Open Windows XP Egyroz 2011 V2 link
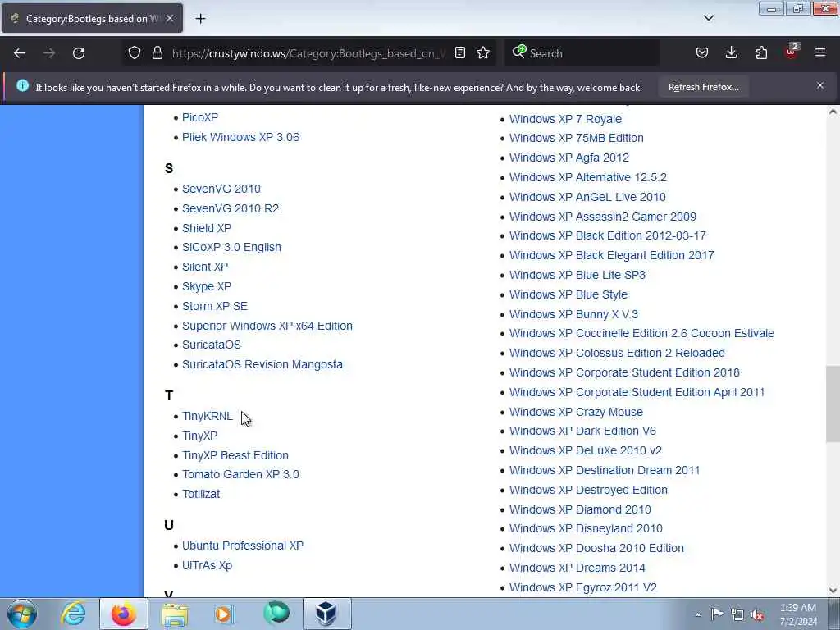The height and width of the screenshot is (630, 840). (x=583, y=587)
